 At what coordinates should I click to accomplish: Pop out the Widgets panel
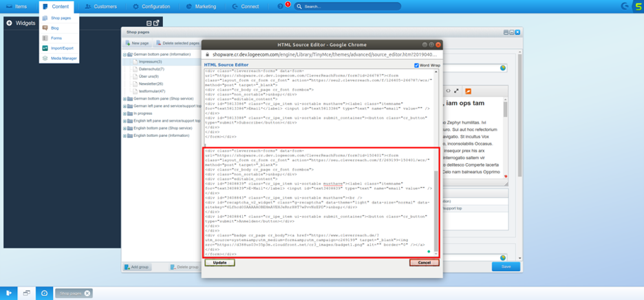click(156, 23)
